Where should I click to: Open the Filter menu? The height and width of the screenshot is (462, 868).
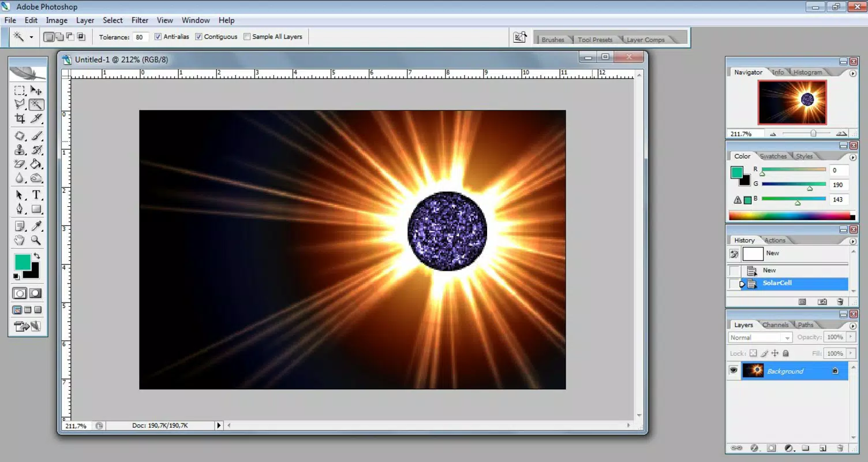[x=140, y=20]
